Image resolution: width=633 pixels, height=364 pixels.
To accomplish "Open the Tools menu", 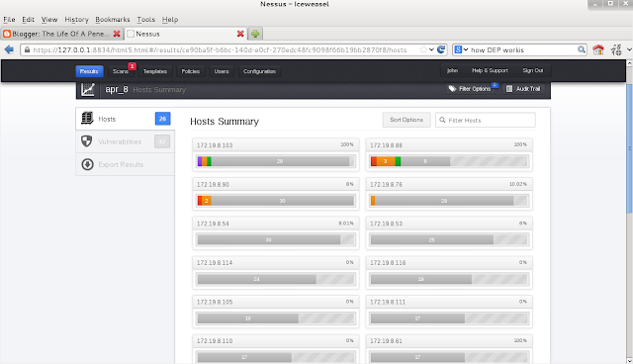I will (145, 20).
